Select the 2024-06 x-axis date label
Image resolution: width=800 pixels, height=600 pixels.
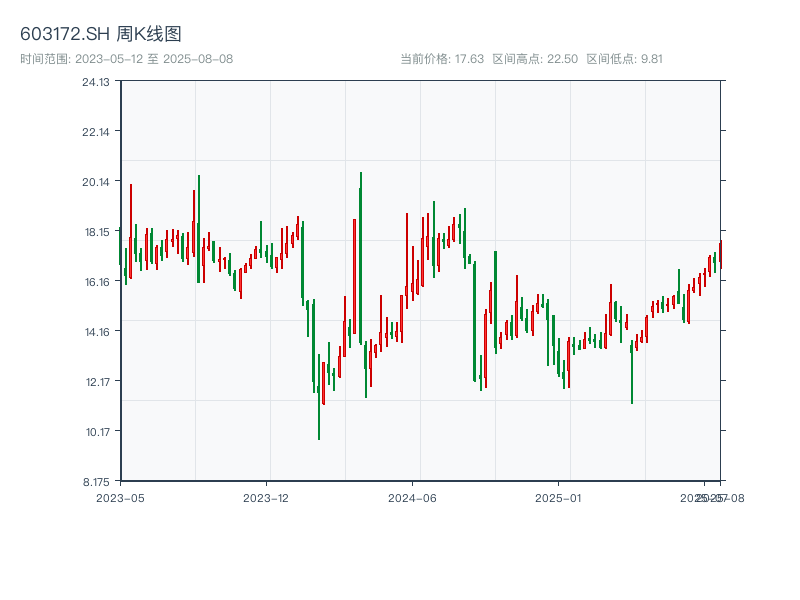[413, 497]
